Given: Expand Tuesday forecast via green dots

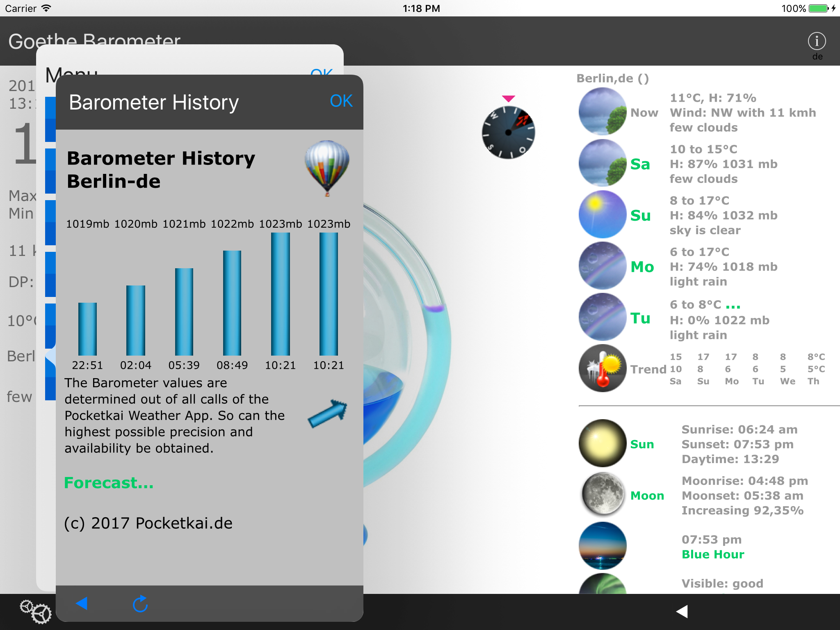Looking at the screenshot, I should click(x=733, y=306).
